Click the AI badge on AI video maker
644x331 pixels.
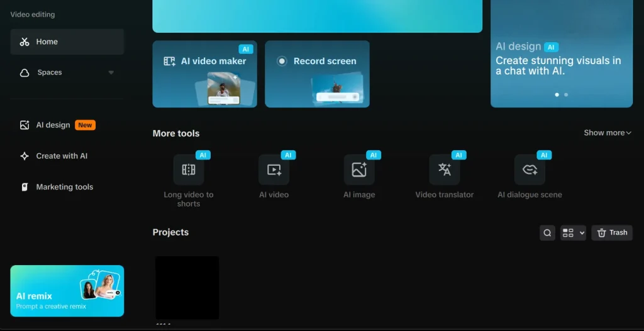click(x=246, y=49)
